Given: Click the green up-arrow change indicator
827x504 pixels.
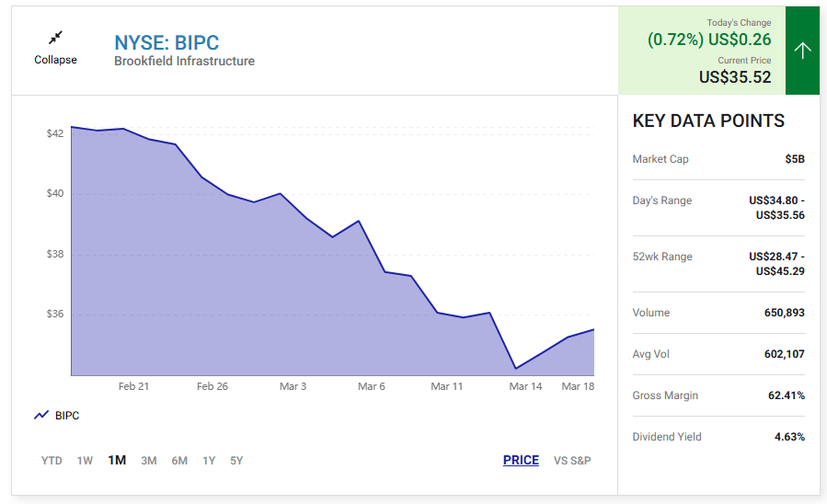Looking at the screenshot, I should (x=802, y=51).
